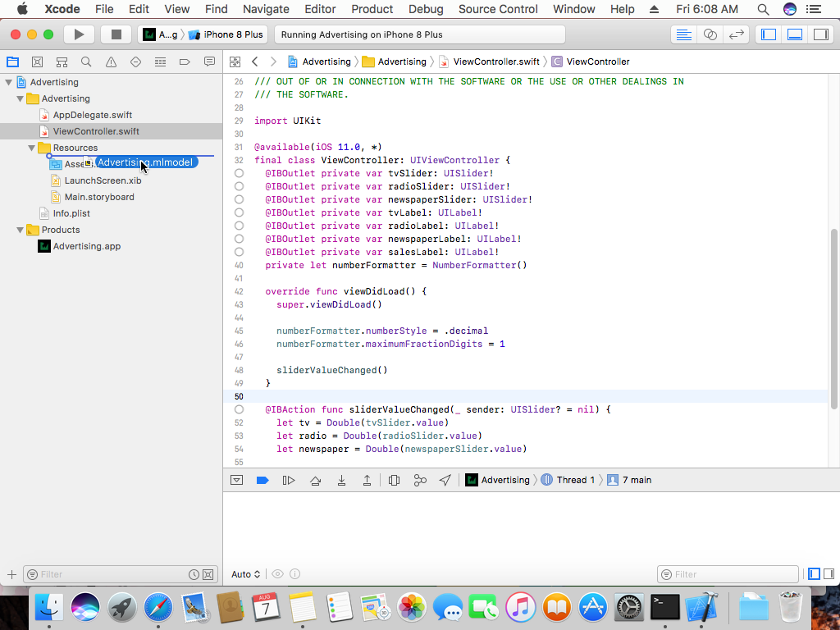This screenshot has width=840, height=630.
Task: Toggle the navigator panel visibility
Action: (768, 34)
